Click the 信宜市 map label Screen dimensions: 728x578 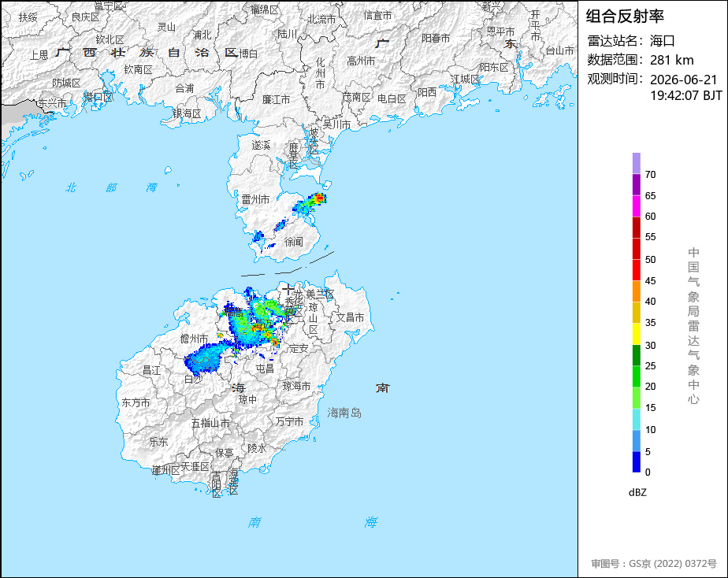378,15
